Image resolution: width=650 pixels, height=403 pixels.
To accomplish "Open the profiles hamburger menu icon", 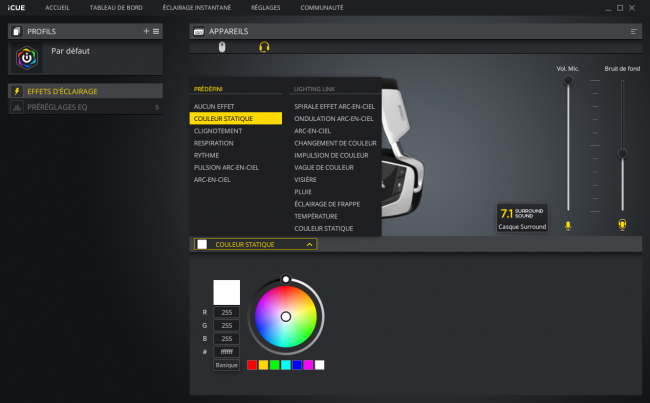I will click(x=156, y=31).
